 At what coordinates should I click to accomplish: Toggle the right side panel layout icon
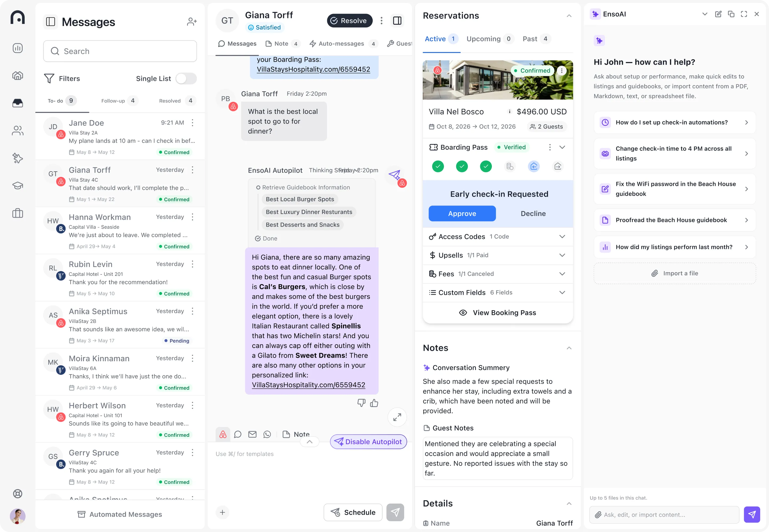[397, 21]
